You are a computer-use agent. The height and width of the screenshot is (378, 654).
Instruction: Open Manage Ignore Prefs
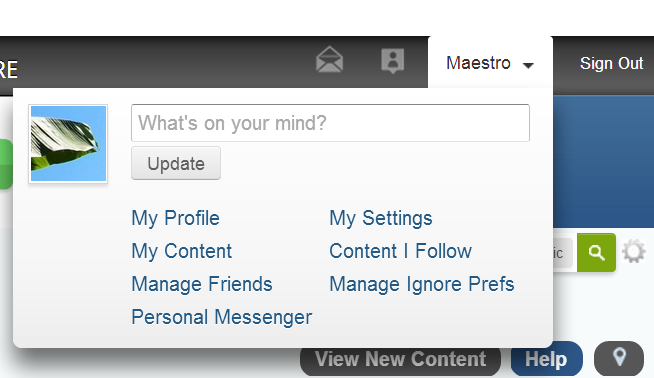[x=422, y=284]
